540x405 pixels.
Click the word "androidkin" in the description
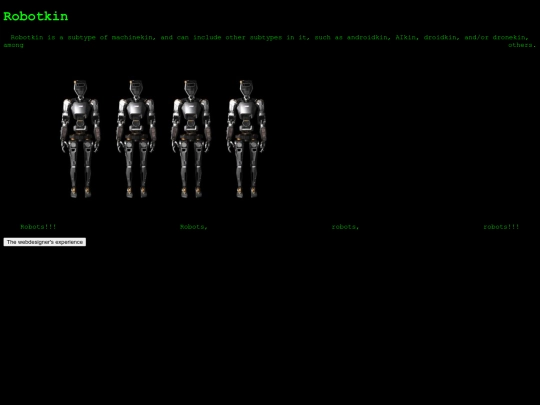coord(368,38)
